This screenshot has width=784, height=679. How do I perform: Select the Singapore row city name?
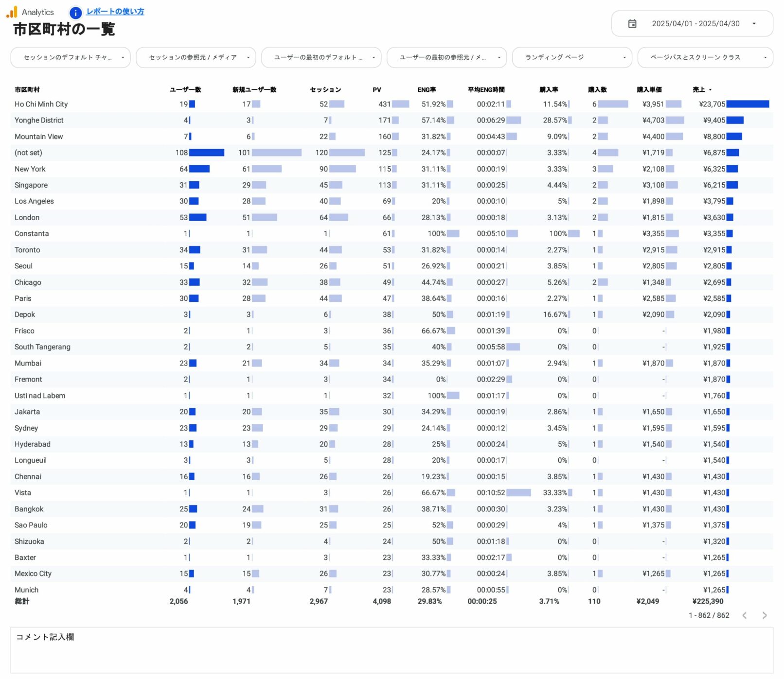(x=31, y=185)
